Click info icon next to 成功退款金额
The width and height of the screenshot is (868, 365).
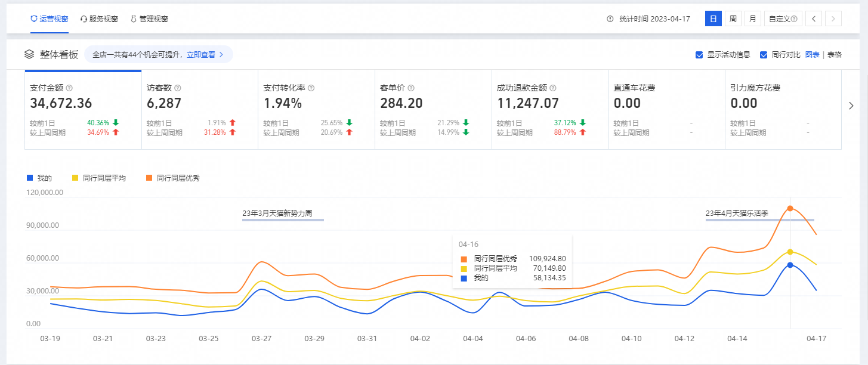tap(552, 88)
